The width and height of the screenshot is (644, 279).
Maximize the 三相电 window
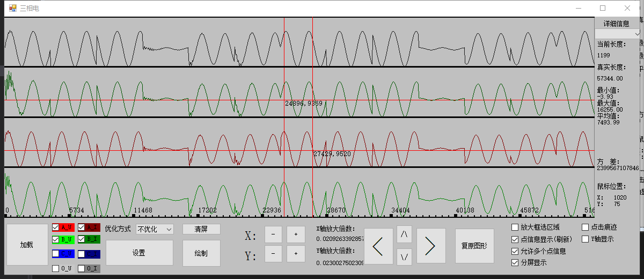point(603,8)
